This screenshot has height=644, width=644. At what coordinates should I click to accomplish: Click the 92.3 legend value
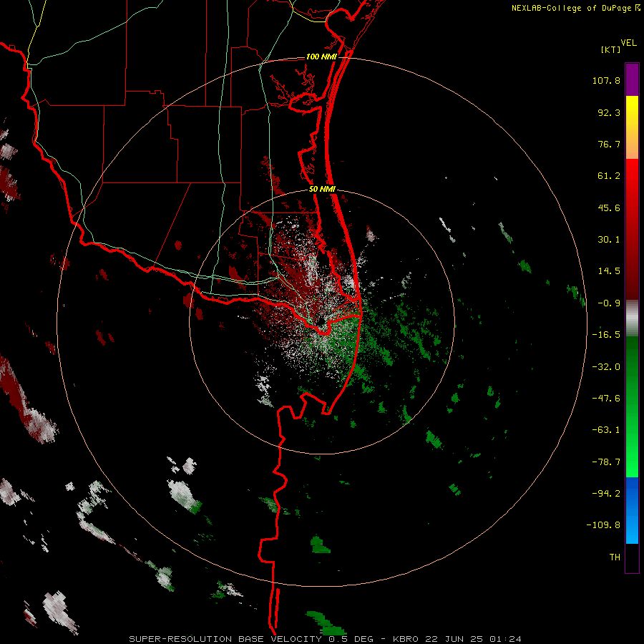pyautogui.click(x=609, y=112)
